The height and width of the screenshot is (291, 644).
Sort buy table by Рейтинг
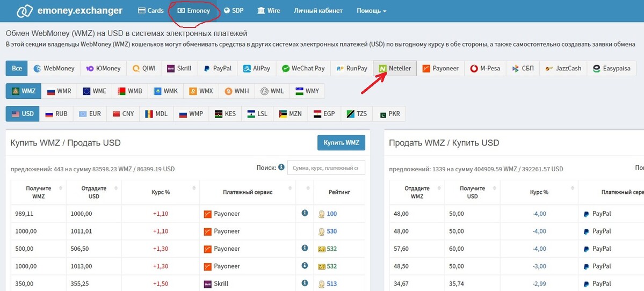[339, 192]
